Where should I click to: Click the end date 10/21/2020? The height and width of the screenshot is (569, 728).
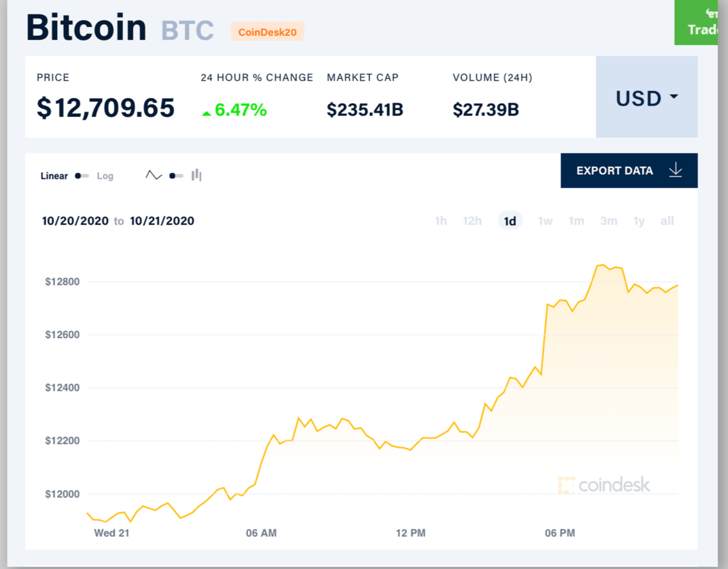(x=162, y=221)
